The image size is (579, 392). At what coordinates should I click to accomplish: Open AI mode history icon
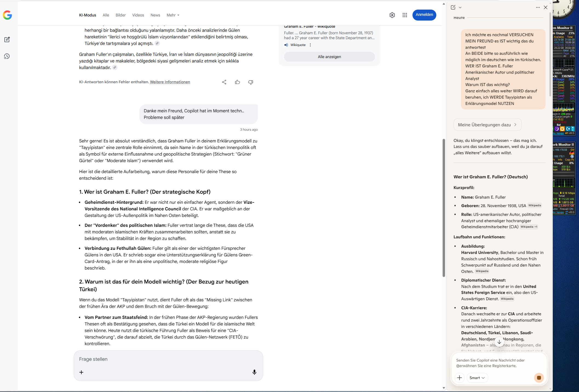point(7,56)
